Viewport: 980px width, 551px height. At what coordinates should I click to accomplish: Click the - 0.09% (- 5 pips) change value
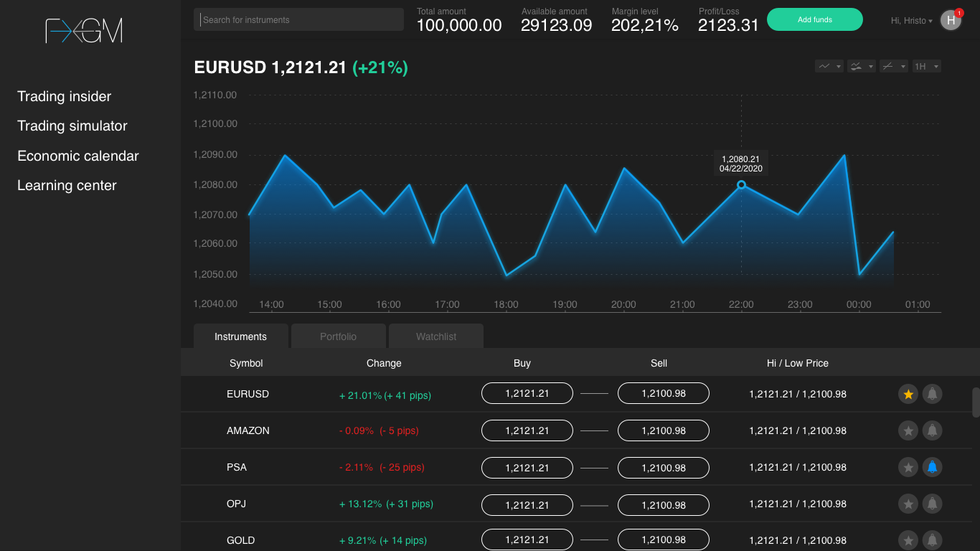pyautogui.click(x=379, y=430)
